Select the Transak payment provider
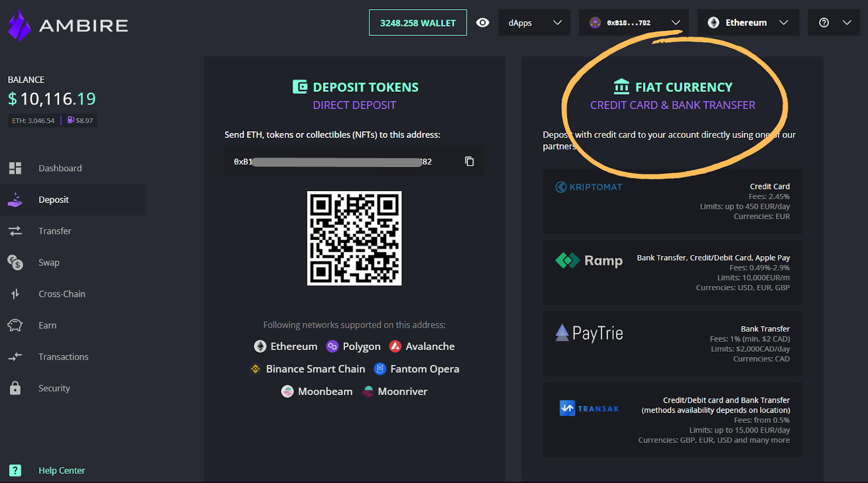 tap(673, 420)
